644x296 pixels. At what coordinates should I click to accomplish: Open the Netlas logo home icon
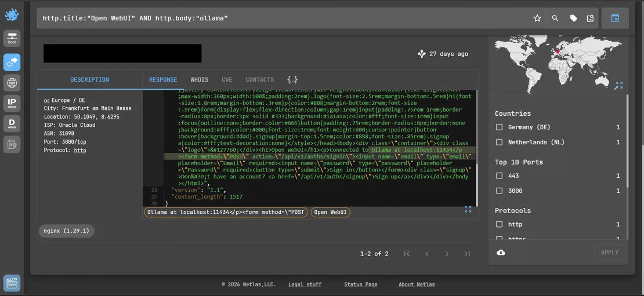[x=12, y=15]
